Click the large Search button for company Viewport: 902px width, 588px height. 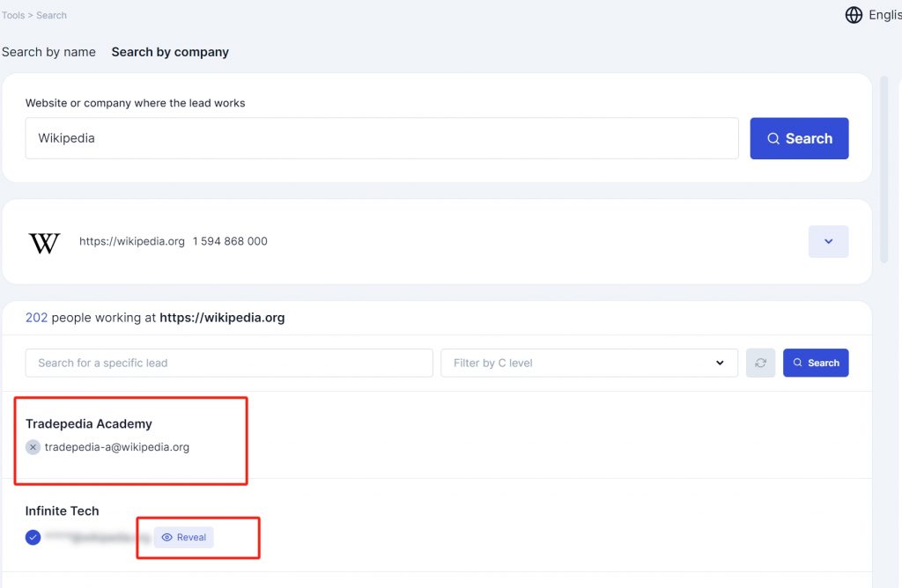point(799,138)
